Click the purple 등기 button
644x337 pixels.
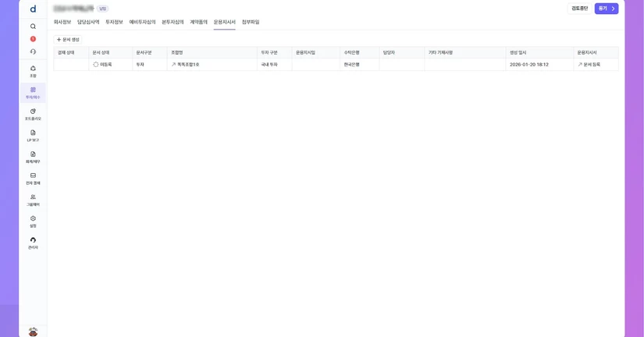(x=607, y=9)
